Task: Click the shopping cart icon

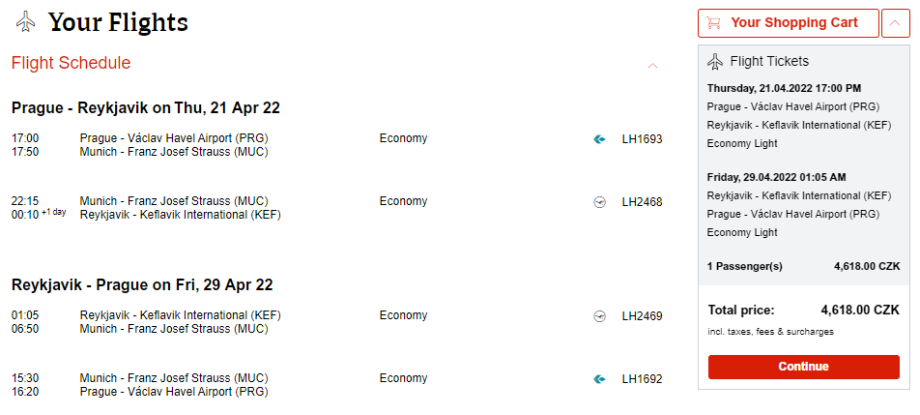Action: click(x=714, y=23)
